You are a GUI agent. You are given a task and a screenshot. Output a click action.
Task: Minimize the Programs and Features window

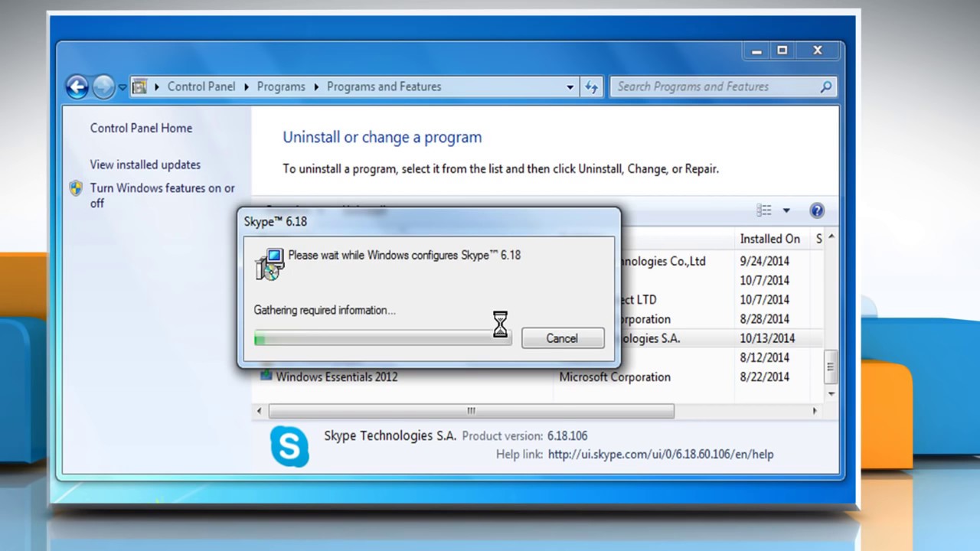(756, 51)
